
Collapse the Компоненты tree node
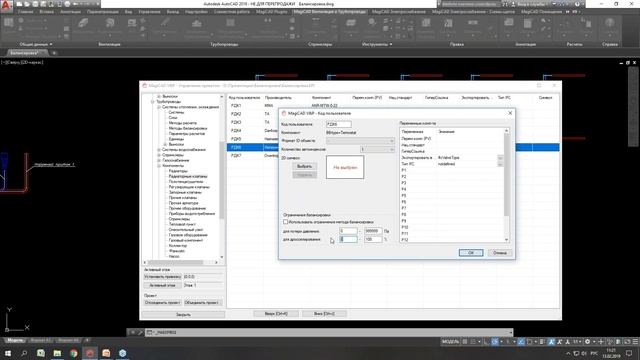tap(159, 166)
